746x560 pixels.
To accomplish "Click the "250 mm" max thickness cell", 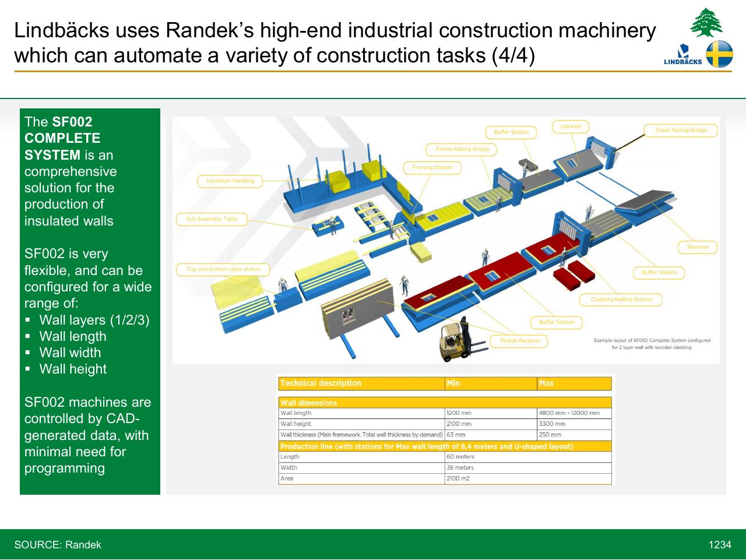I will pyautogui.click(x=574, y=435).
